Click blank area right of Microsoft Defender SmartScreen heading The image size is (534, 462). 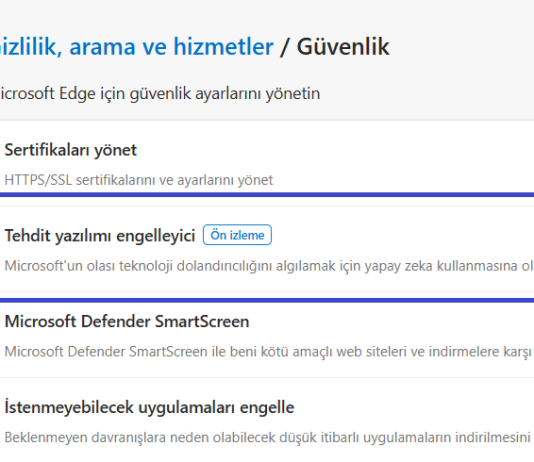point(392,321)
